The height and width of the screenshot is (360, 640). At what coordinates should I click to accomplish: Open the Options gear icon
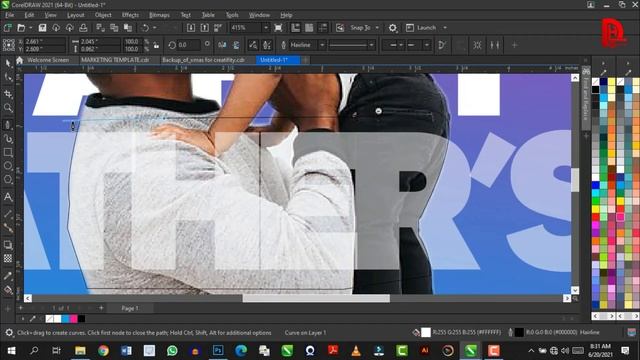pyautogui.click(x=392, y=28)
